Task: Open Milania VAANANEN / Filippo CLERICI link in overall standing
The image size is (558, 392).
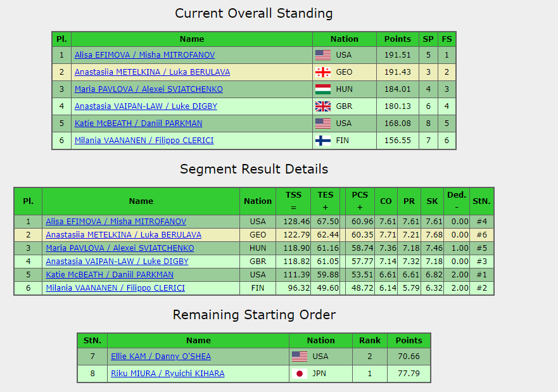Action: click(144, 141)
